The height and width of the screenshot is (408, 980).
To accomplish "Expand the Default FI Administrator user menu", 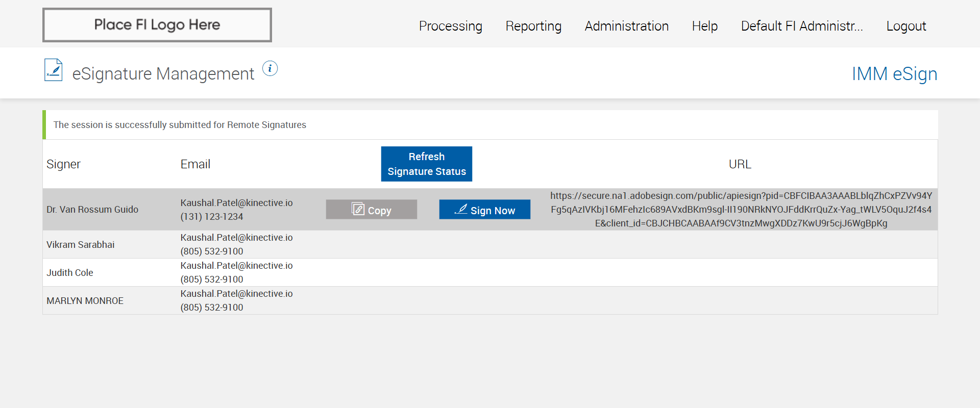I will pos(801,26).
